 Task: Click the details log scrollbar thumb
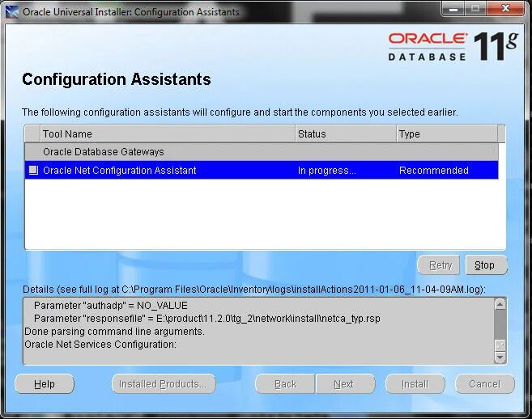pos(500,345)
